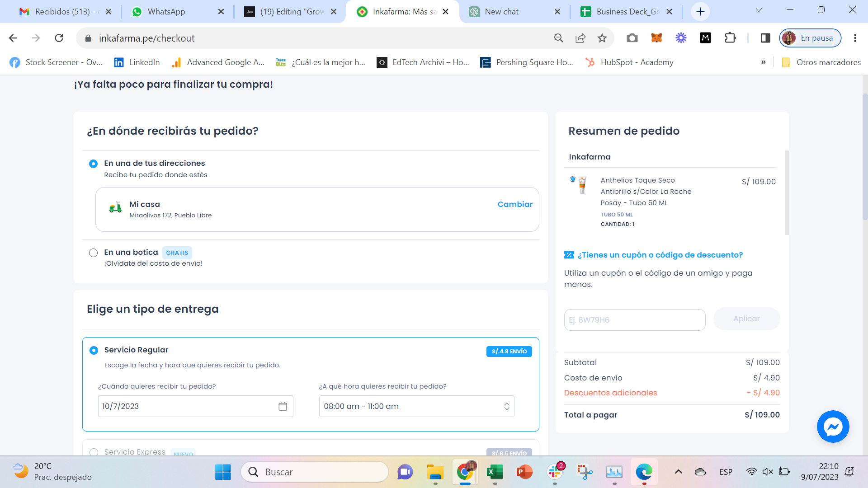The image size is (868, 488).
Task: Open the browser zoom magnifier icon
Action: tap(559, 38)
